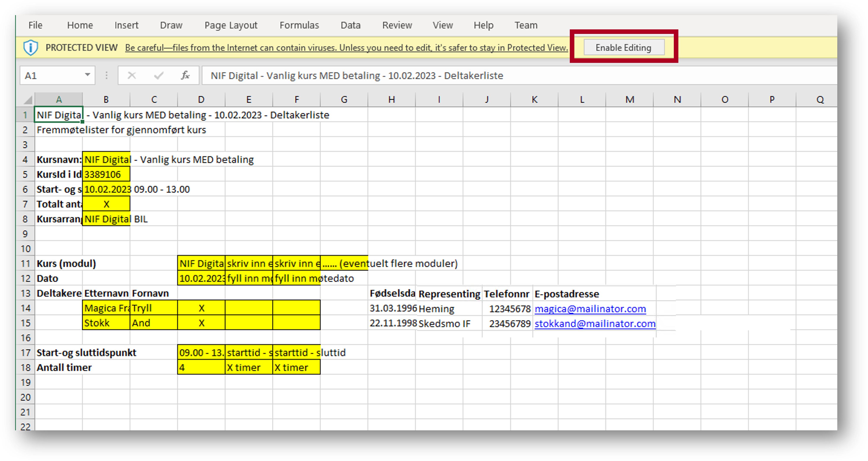Switch to the Formulas tab
868x461 pixels.
(299, 25)
